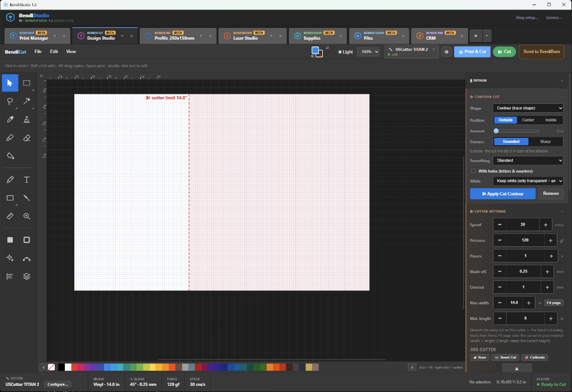Select the Magic Wand tool
This screenshot has width=572, height=392.
click(27, 102)
